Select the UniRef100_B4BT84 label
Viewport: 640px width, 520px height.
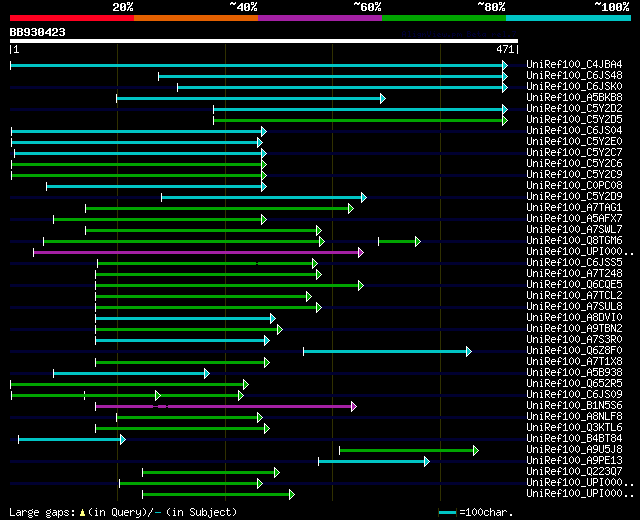(x=574, y=439)
